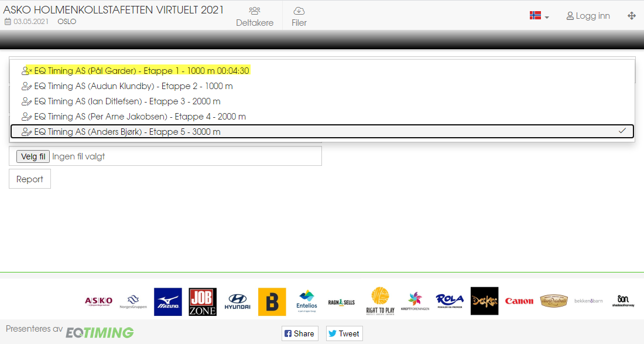Click the checkmark on the Etappe 5 row
644x344 pixels.
622,131
